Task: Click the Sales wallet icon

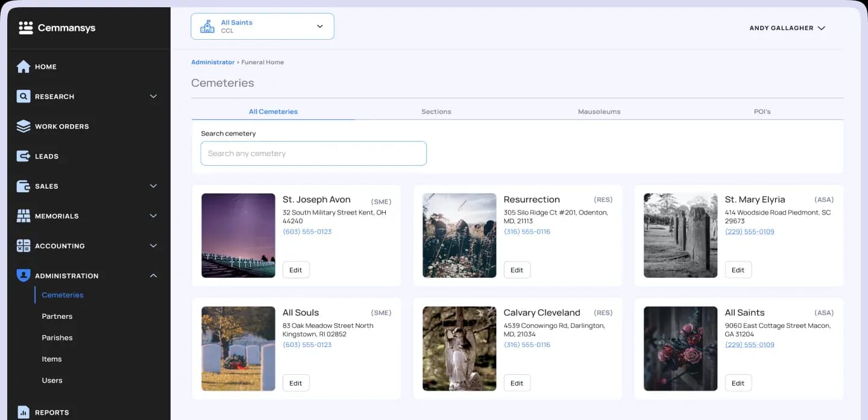Action: pyautogui.click(x=24, y=186)
